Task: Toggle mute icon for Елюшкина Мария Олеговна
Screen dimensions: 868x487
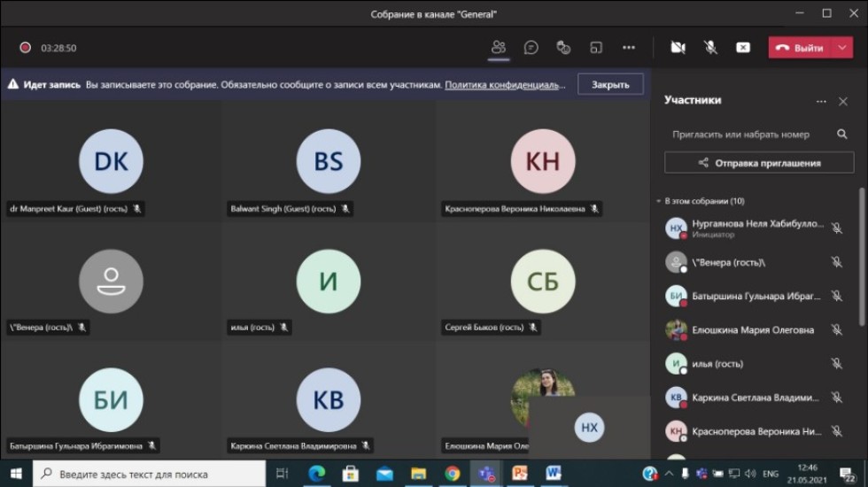Action: click(836, 330)
